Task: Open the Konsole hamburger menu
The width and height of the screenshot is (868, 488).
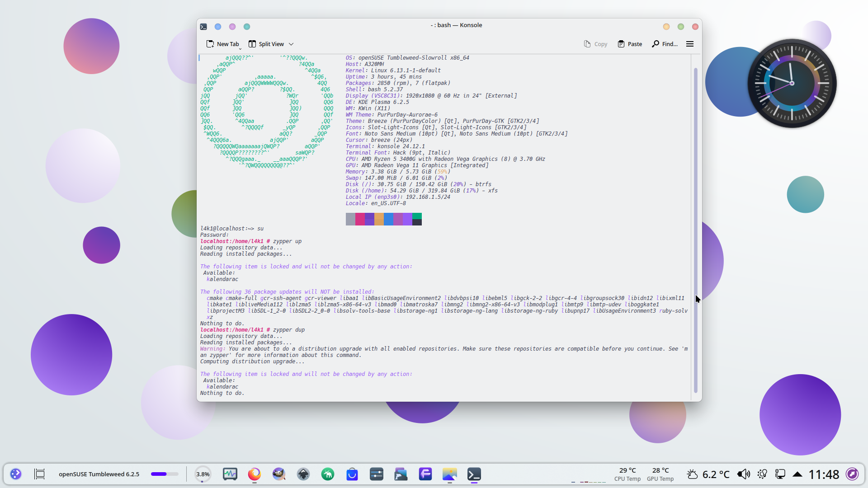Action: pos(690,44)
